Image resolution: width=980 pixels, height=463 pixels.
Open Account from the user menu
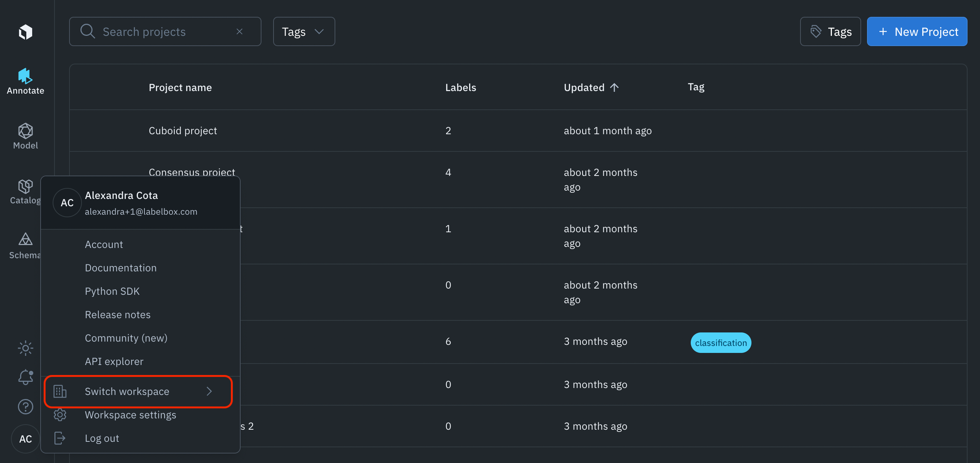click(104, 244)
